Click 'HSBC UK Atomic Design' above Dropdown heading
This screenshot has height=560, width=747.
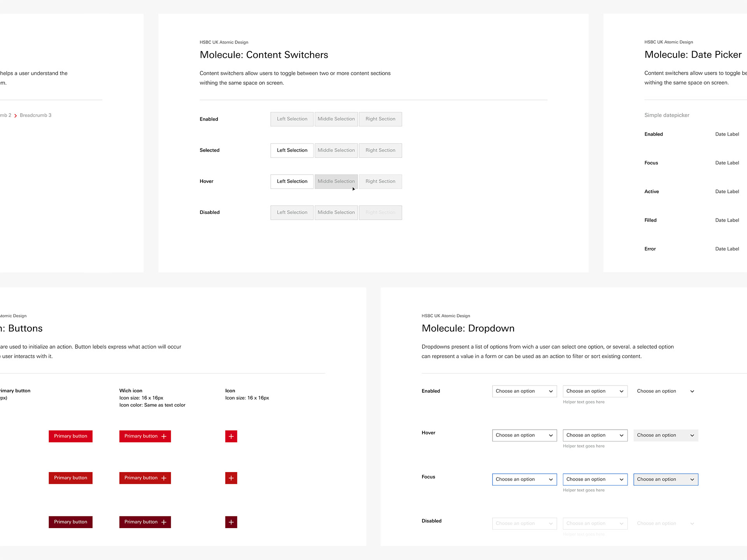(446, 316)
